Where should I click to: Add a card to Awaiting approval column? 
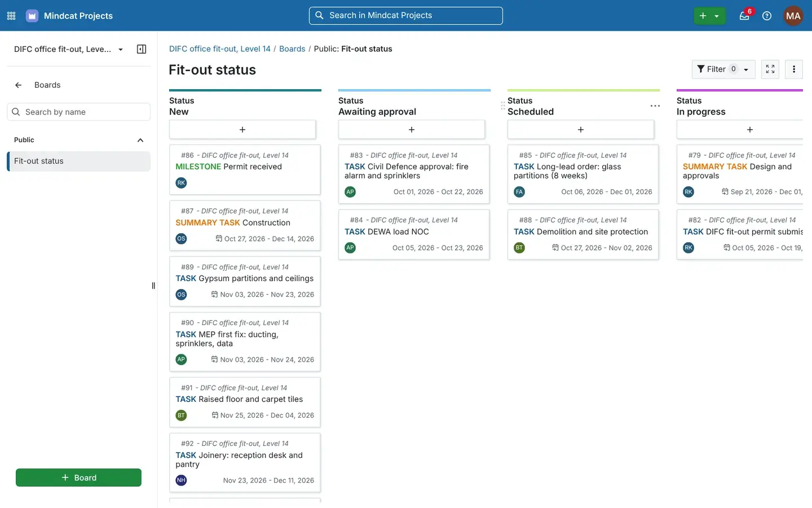[x=412, y=130]
